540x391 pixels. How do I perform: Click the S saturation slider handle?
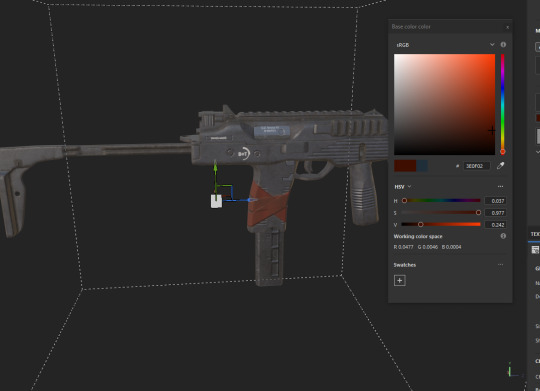pos(478,213)
